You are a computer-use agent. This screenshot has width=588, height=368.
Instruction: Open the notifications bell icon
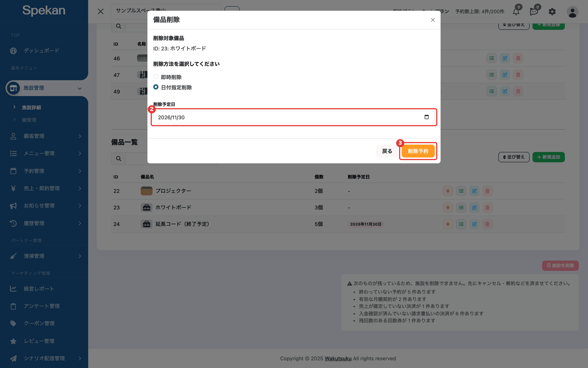click(516, 12)
